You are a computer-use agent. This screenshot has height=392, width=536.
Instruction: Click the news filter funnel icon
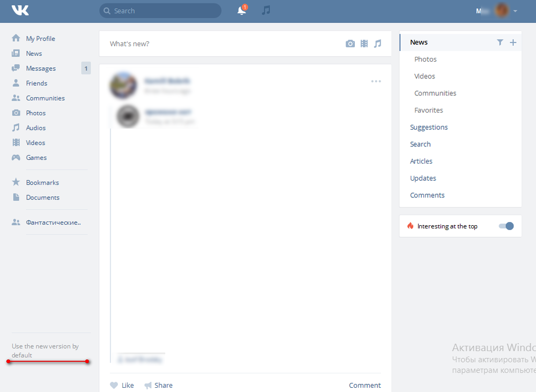tap(500, 42)
